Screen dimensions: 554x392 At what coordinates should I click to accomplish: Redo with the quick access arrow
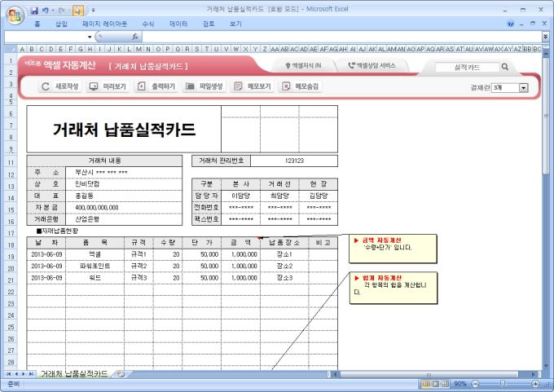point(61,11)
